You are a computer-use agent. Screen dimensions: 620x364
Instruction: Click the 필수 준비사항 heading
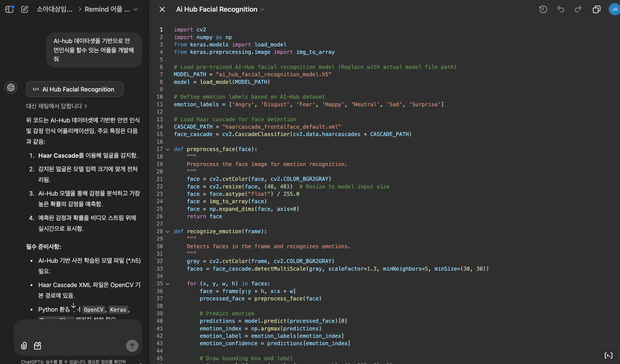[x=44, y=247]
